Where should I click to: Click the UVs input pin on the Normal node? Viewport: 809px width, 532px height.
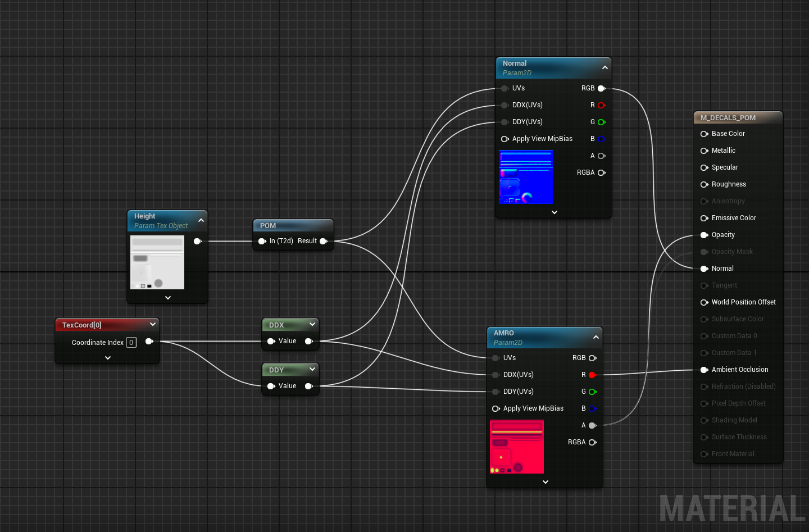coord(505,88)
